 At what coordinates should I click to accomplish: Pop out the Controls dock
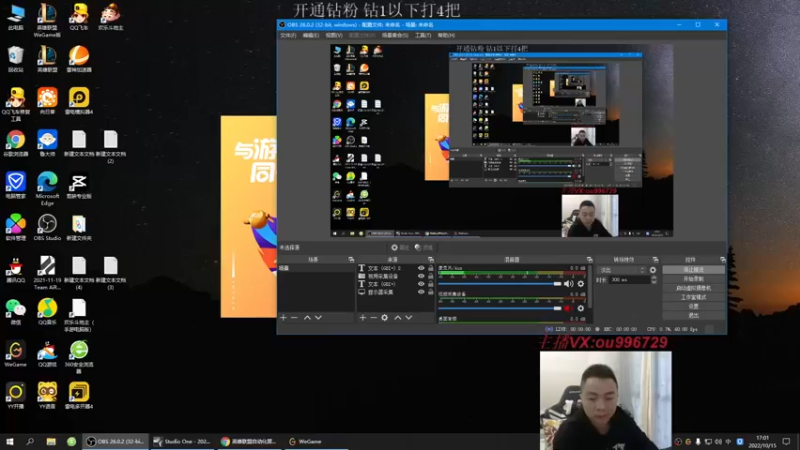722,260
